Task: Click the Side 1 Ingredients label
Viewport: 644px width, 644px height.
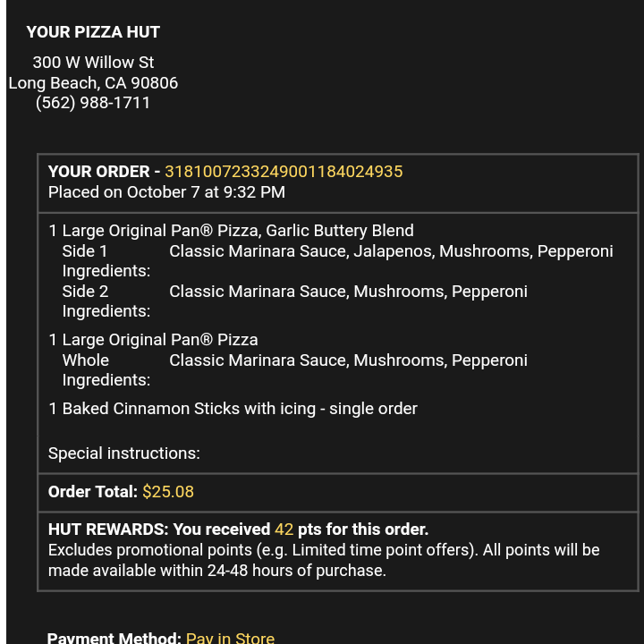Action: (106, 261)
